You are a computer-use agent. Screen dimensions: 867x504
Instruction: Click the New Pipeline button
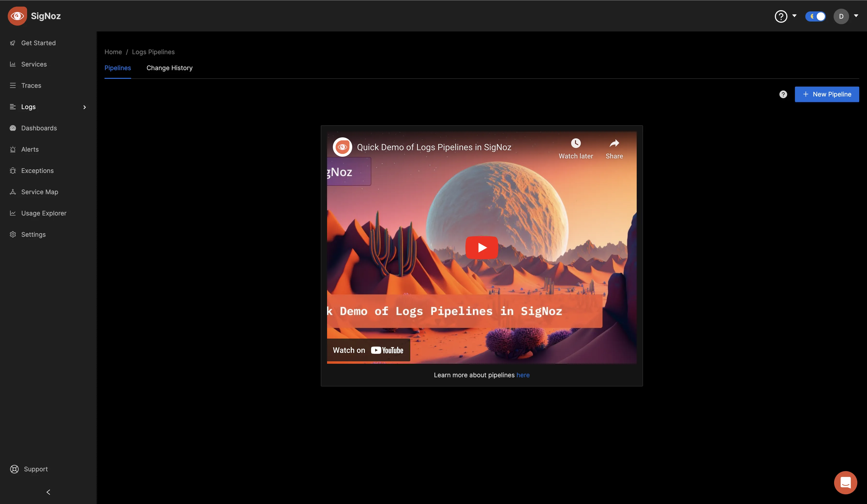827,94
